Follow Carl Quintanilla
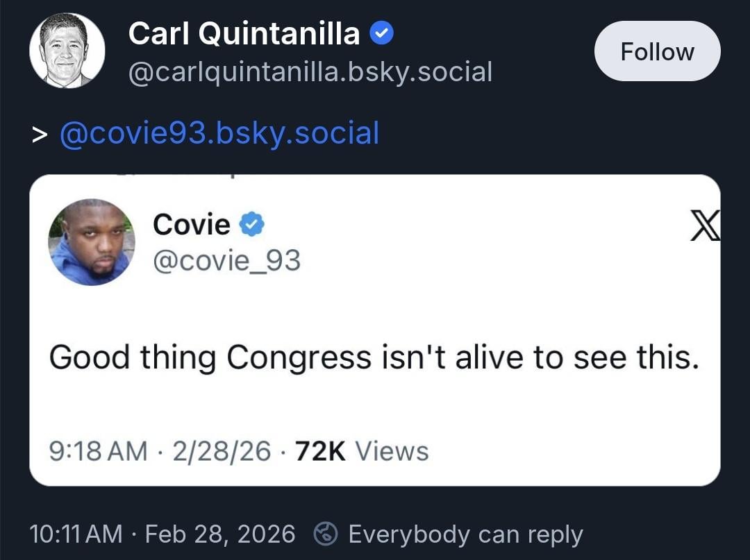 pos(657,51)
